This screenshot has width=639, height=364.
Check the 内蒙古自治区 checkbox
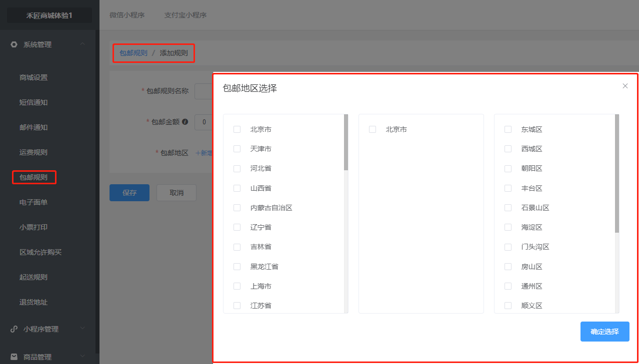[237, 208]
